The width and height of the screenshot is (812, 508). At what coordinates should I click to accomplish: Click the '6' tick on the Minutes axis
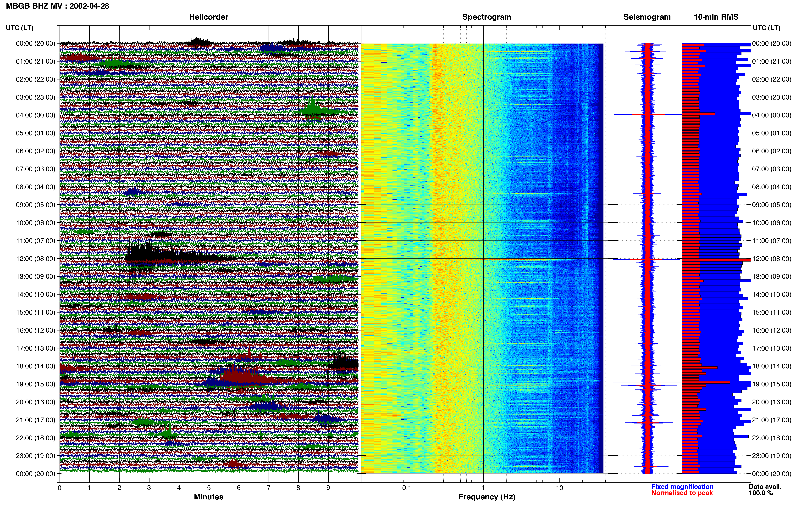(x=239, y=488)
